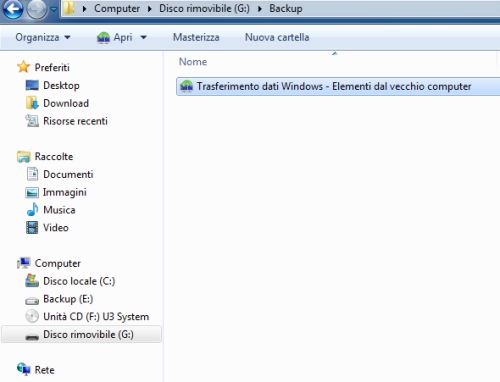Click the Computer icon in navigation pane
The height and width of the screenshot is (382, 500).
pyautogui.click(x=24, y=263)
